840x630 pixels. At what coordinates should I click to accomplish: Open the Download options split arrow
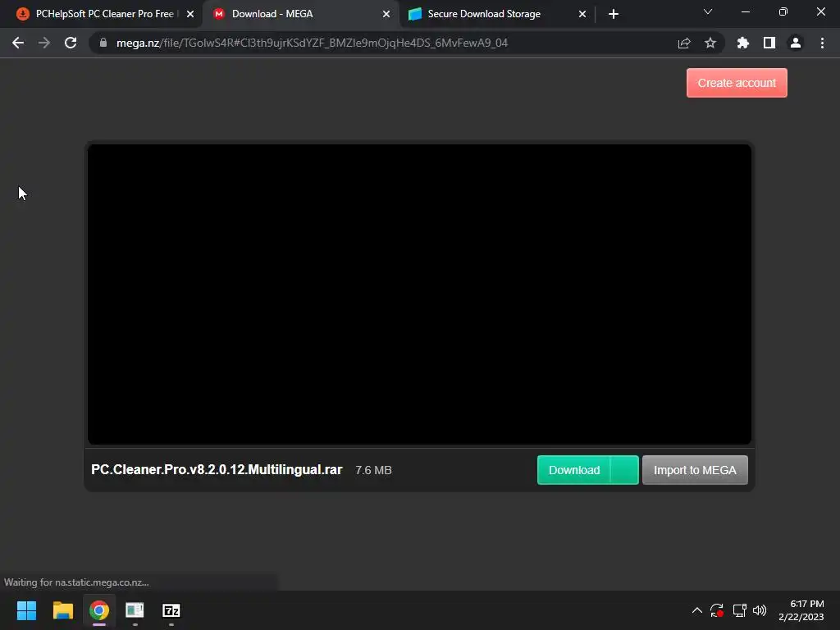point(624,470)
